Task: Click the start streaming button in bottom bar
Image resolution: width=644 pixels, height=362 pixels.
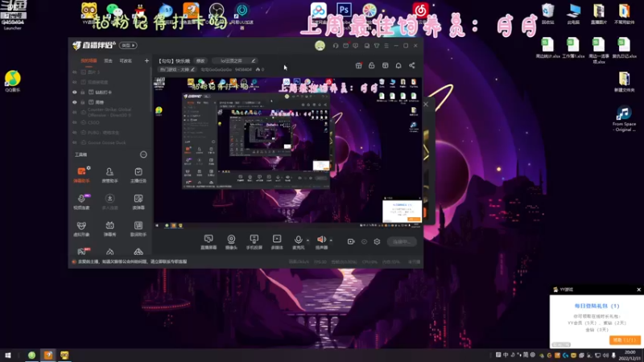Action: coord(402,242)
